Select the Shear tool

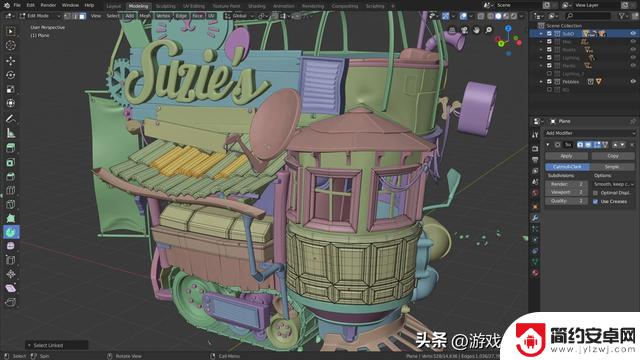coord(11,288)
